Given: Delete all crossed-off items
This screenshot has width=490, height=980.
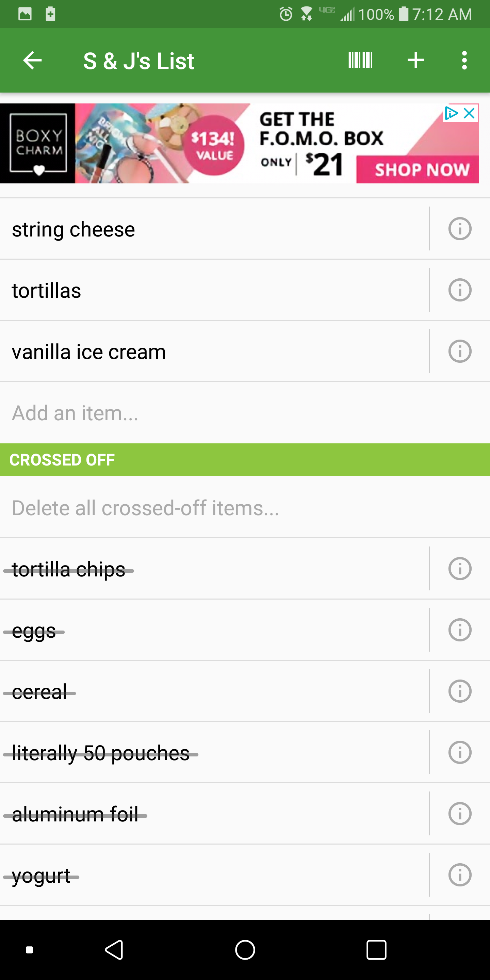Looking at the screenshot, I should [145, 508].
